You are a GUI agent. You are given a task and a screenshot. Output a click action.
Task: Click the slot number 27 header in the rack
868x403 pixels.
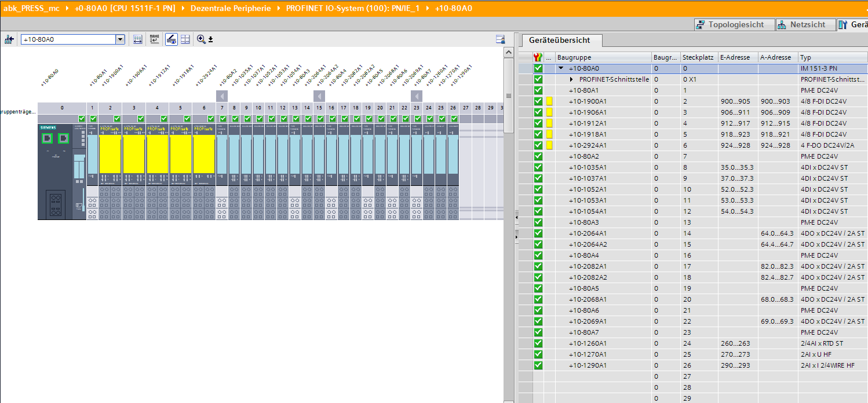pyautogui.click(x=465, y=108)
